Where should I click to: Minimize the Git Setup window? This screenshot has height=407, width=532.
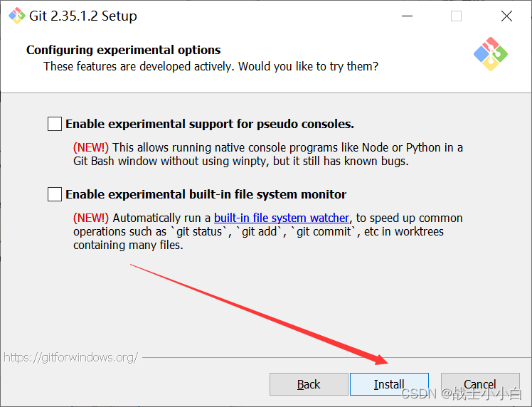click(x=407, y=16)
